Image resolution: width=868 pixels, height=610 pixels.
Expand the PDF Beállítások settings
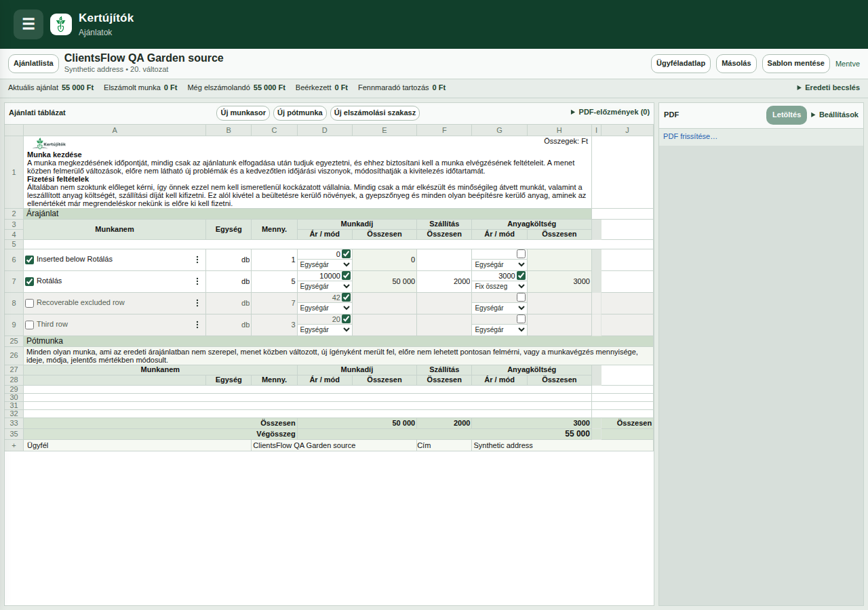tap(835, 115)
